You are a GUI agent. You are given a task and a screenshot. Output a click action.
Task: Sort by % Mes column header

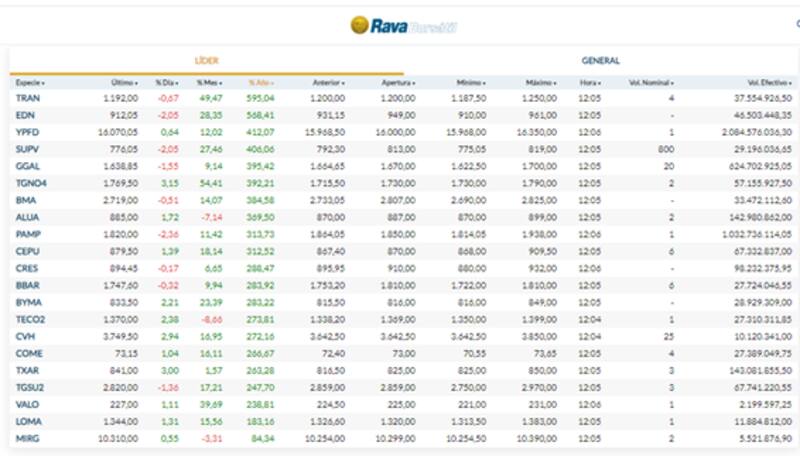(x=208, y=82)
